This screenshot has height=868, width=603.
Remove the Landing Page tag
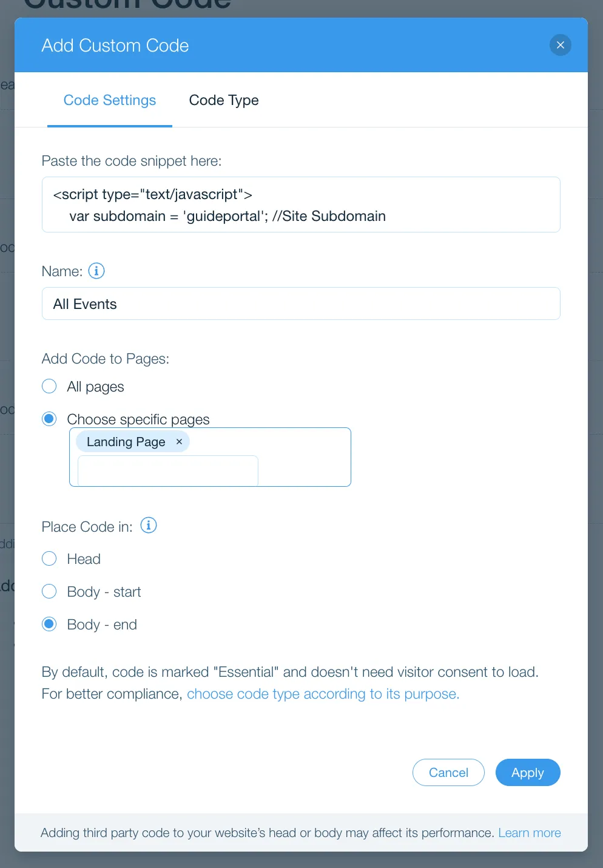tap(179, 442)
